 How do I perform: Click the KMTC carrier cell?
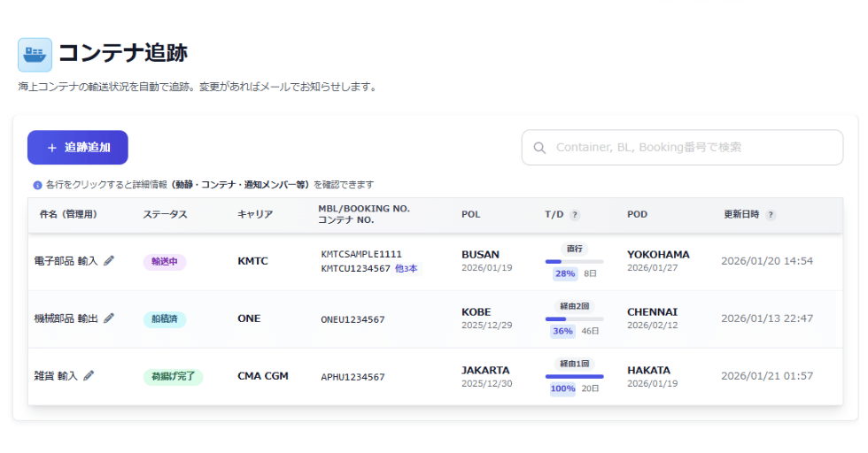pos(252,261)
